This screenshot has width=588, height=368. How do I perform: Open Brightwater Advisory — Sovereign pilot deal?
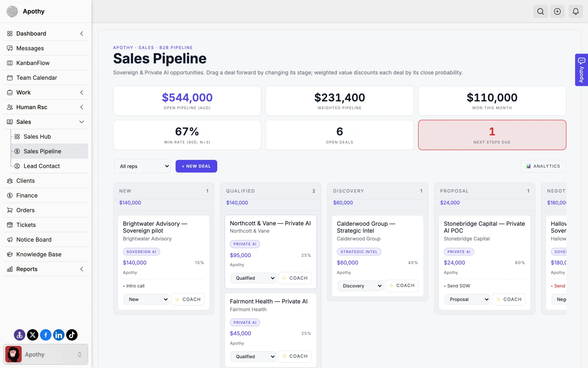point(155,227)
